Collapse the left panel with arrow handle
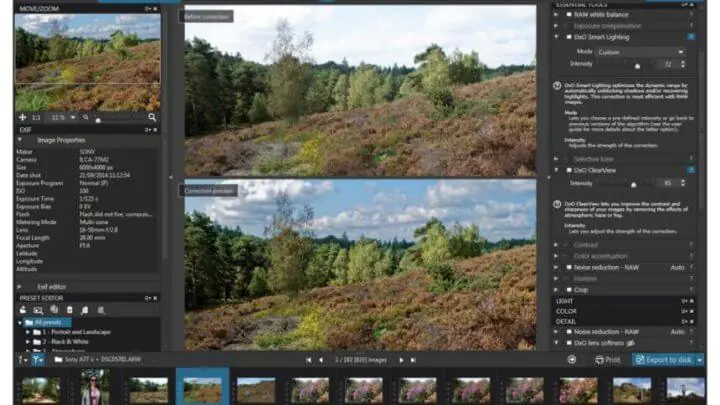The image size is (720, 405). pos(171,177)
